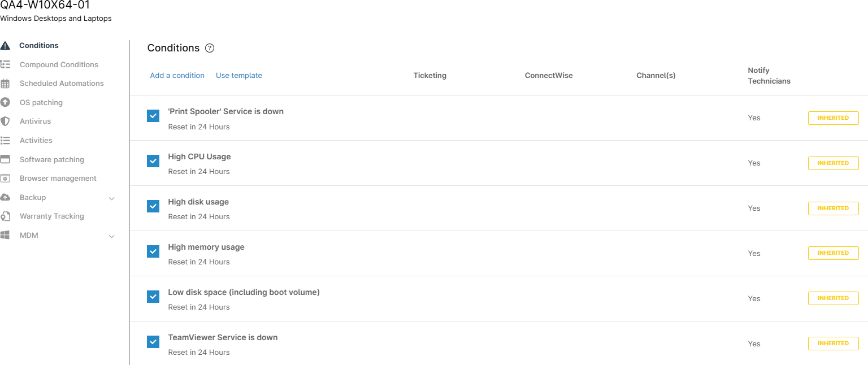Click the OS patching arrow icon
Image resolution: width=868 pixels, height=365 pixels.
click(x=5, y=102)
